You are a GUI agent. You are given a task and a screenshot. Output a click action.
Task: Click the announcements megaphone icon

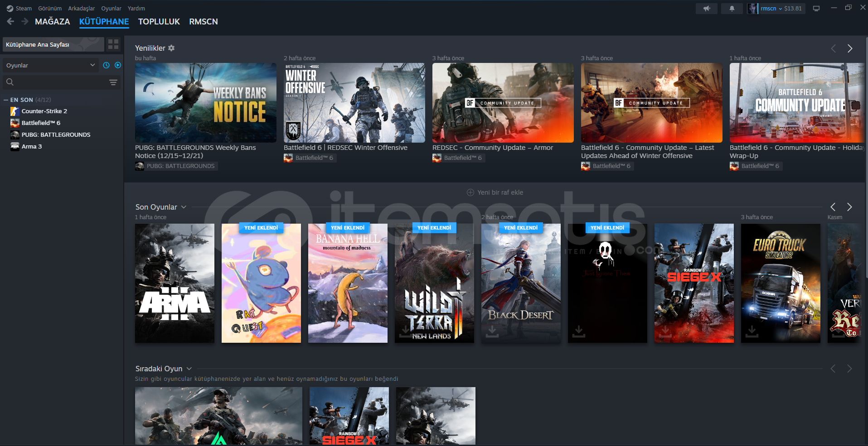[706, 9]
